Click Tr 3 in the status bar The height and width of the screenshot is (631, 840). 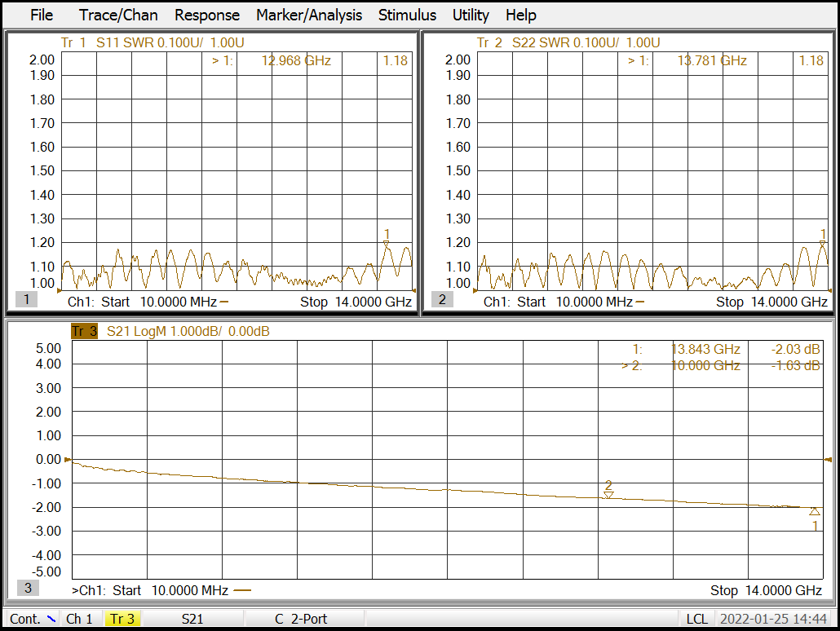pos(122,619)
